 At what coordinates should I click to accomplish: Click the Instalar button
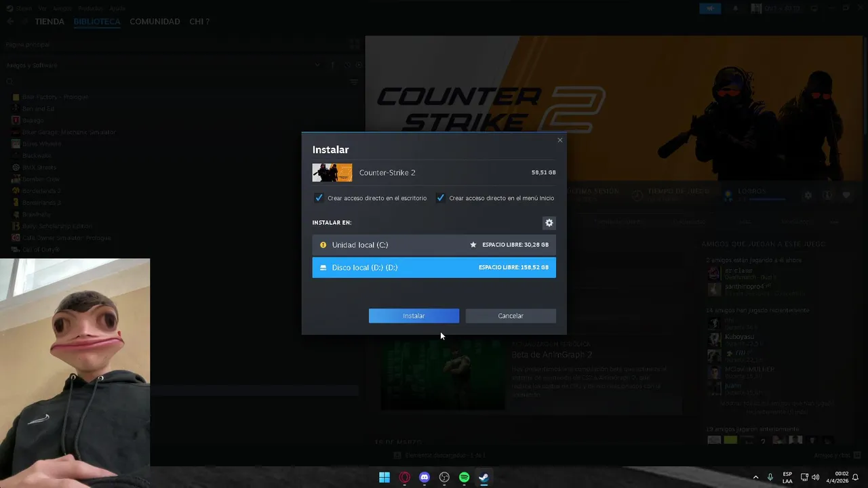[x=414, y=316]
